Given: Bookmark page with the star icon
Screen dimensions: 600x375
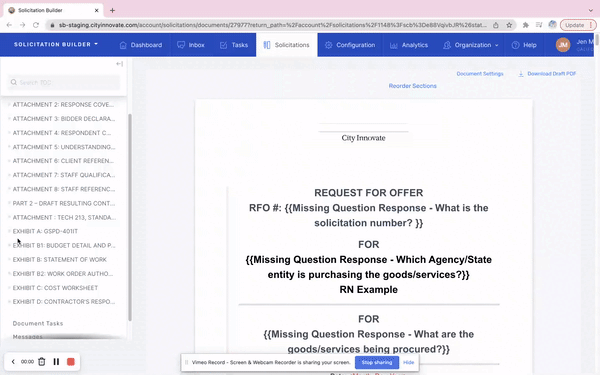Looking at the screenshot, I should point(509,25).
